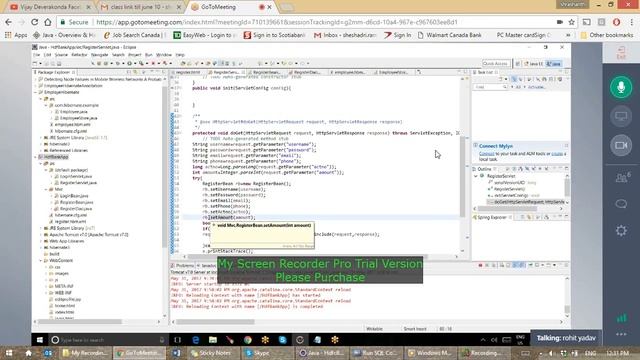640x360 pixels.
Task: Collapse the WebContent folder
Action: (x=41, y=260)
